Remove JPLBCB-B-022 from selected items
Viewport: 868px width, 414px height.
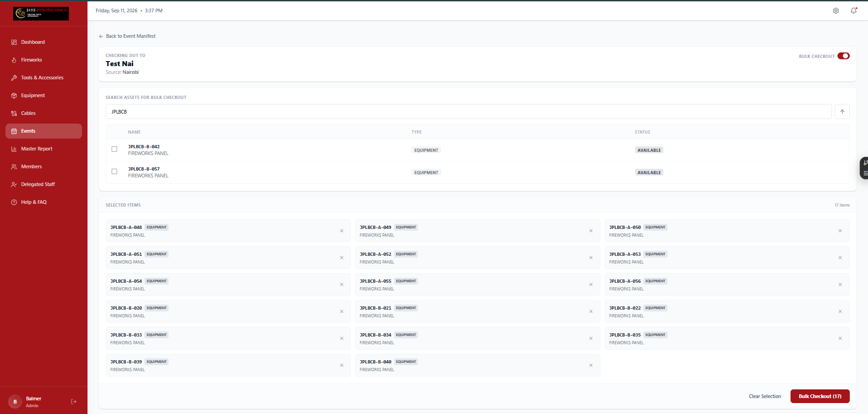(840, 311)
